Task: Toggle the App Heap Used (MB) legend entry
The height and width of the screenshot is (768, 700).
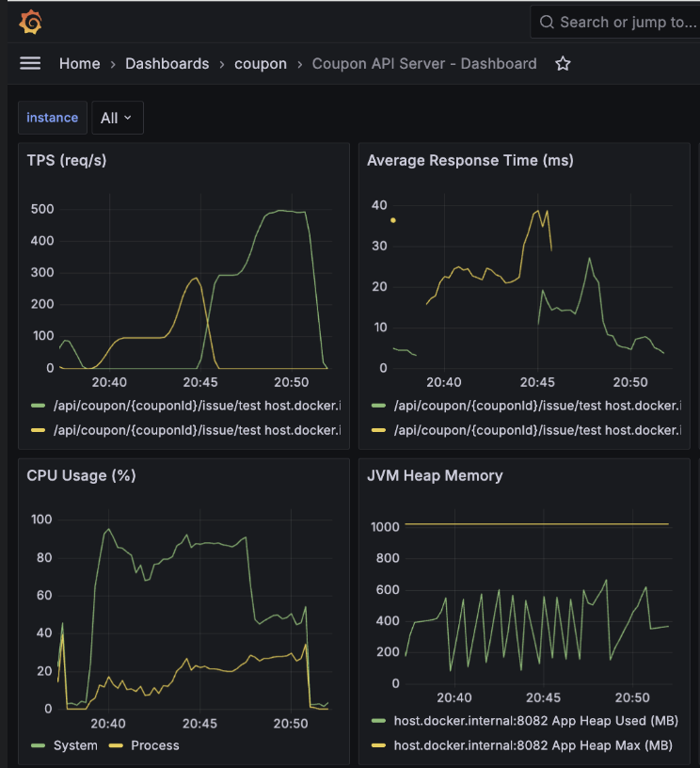Action: [534, 721]
